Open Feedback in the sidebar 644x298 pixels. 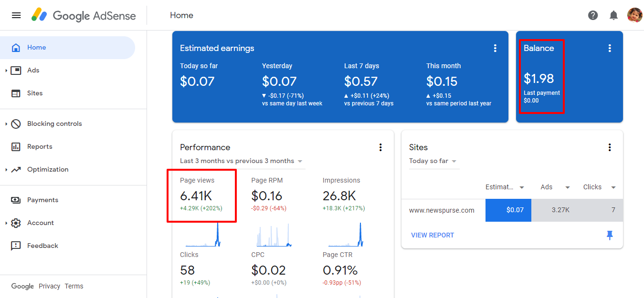[67, 246]
